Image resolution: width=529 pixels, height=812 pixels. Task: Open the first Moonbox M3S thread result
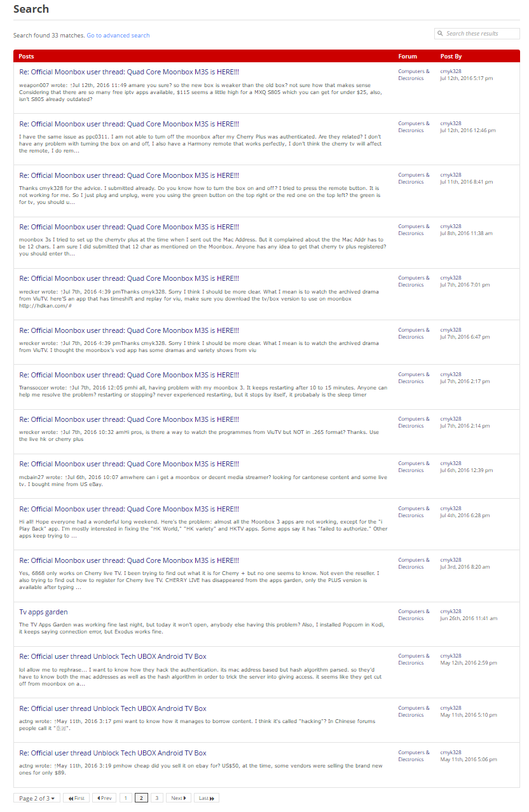pyautogui.click(x=129, y=72)
